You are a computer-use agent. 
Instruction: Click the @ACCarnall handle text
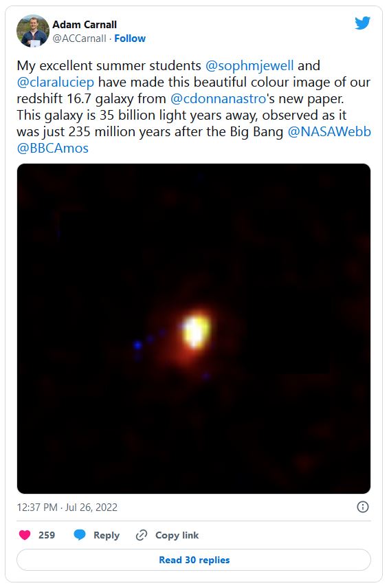tap(80, 39)
